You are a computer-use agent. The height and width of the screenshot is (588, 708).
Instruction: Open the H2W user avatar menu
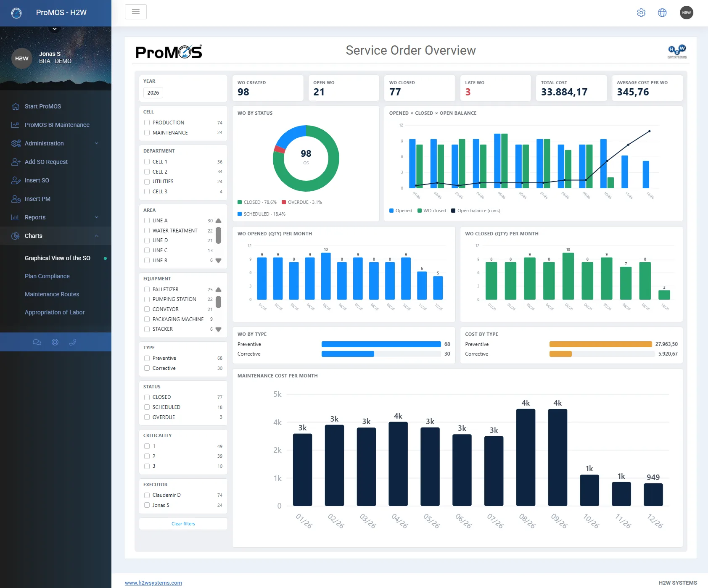(687, 13)
